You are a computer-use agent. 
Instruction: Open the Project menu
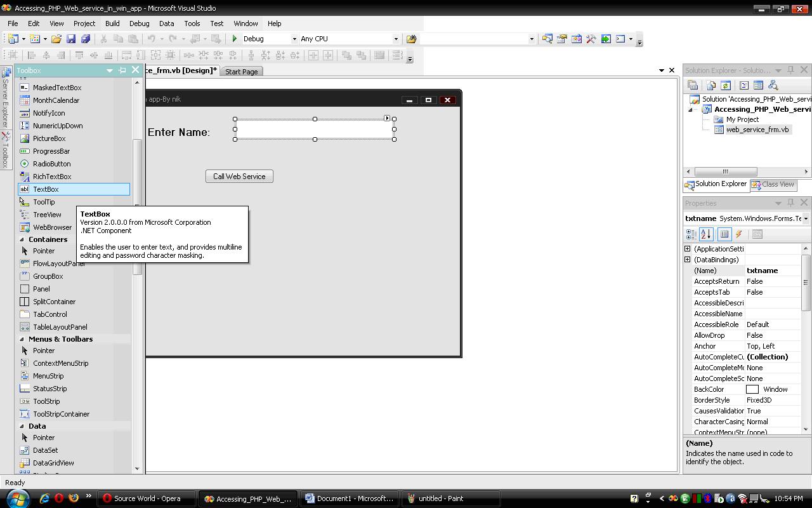[x=84, y=23]
